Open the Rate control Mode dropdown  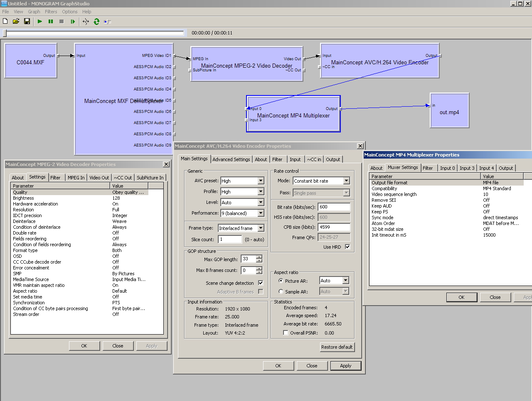click(x=346, y=181)
